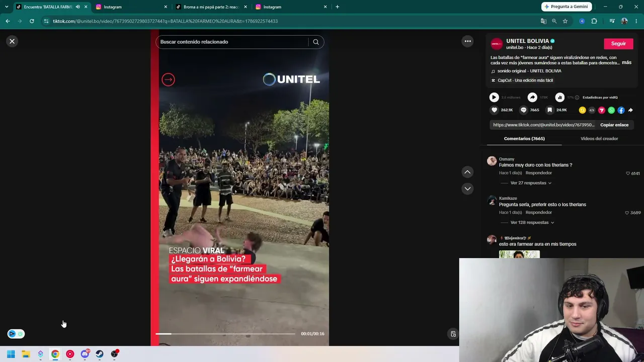The image size is (644, 362).
Task: Switch to the Comentarios (7665) tab
Action: pyautogui.click(x=524, y=139)
